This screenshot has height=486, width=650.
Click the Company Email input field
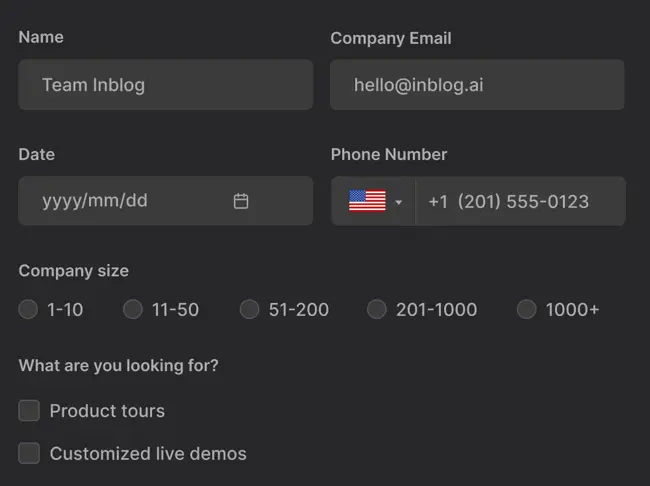(477, 85)
